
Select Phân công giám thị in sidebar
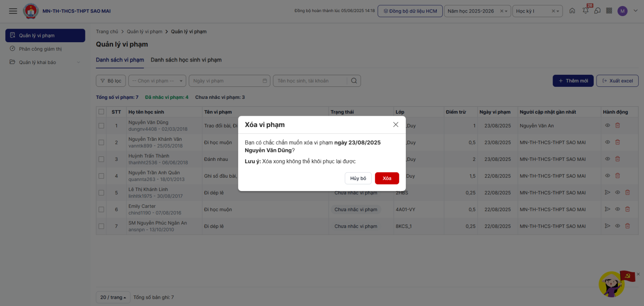point(40,49)
